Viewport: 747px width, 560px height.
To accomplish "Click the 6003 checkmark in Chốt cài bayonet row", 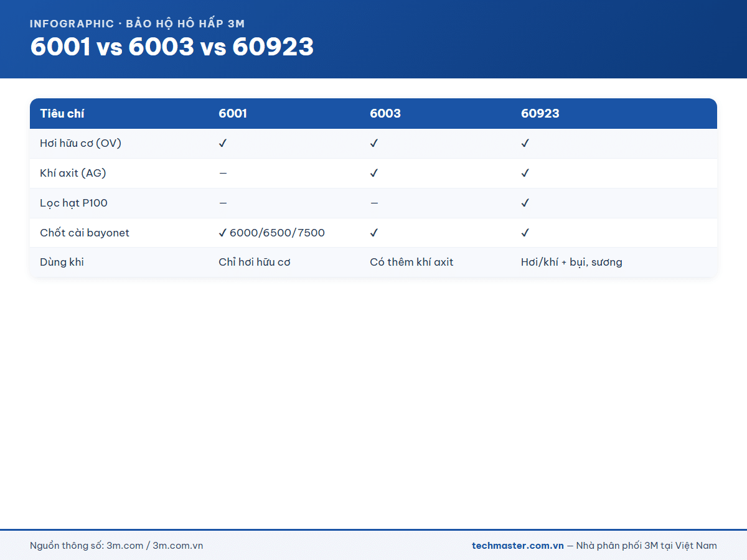I will coord(374,233).
